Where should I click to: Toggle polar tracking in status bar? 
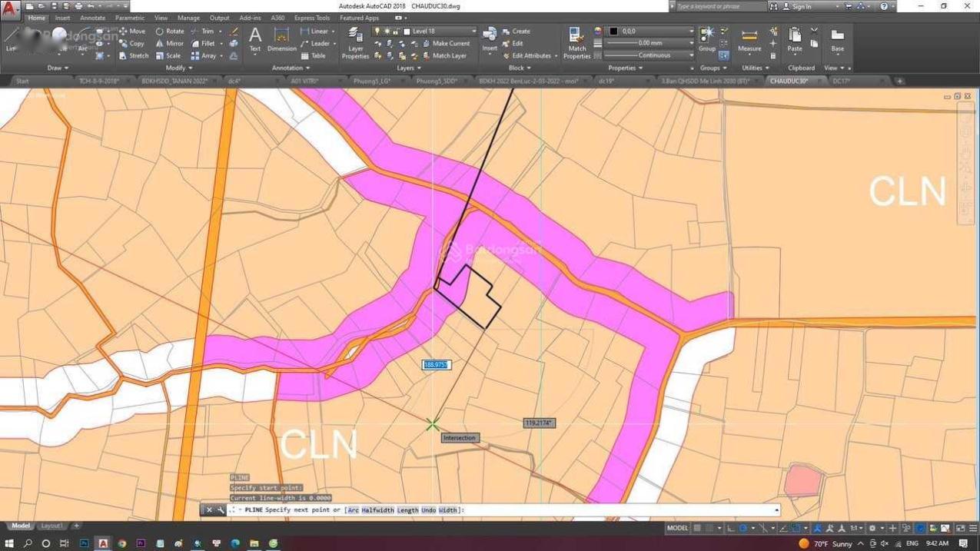pyautogui.click(x=743, y=528)
